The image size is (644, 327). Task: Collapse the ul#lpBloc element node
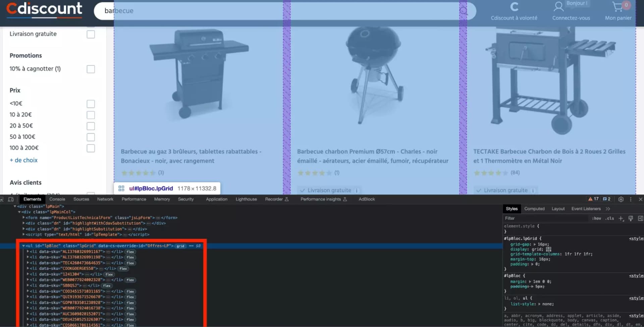click(23, 245)
